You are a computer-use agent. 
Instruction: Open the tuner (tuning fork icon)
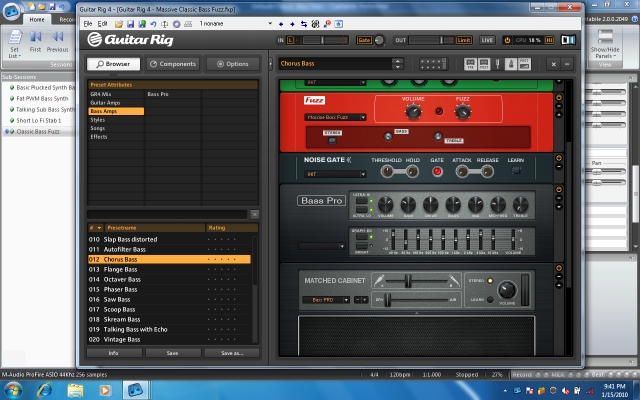(x=497, y=64)
